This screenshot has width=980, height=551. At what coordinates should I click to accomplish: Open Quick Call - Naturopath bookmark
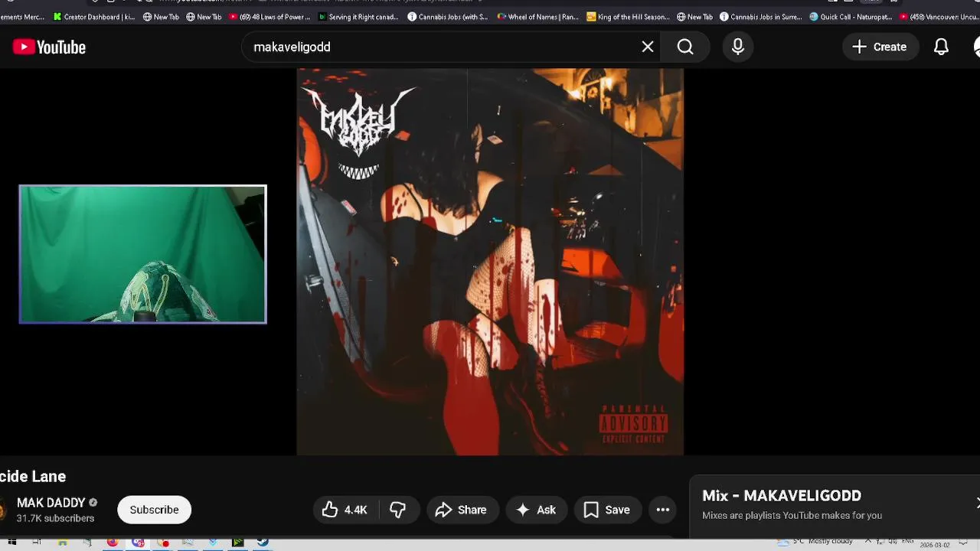(851, 17)
